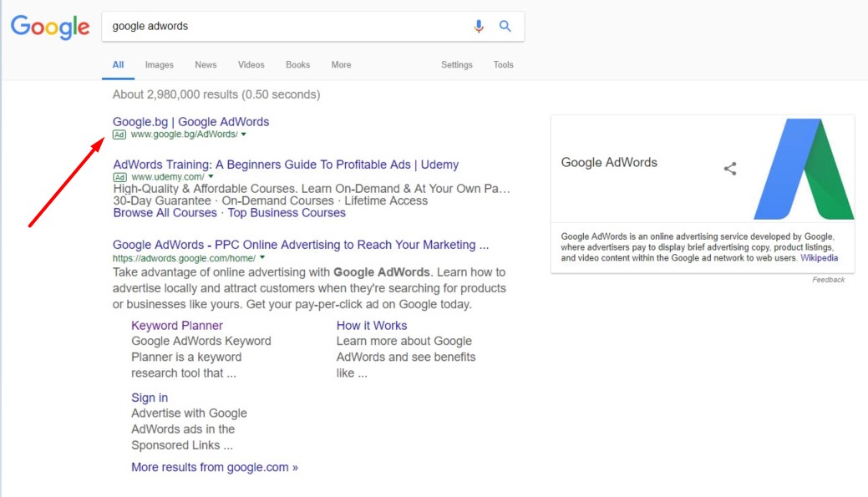Screen dimensions: 868x497
Task: Open the Keyword Planner sitelink
Action: click(x=177, y=326)
